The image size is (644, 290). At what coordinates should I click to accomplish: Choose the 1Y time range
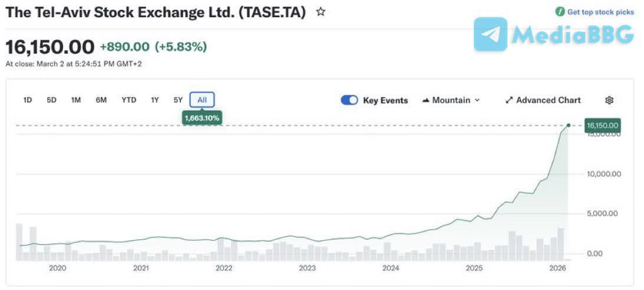click(155, 100)
